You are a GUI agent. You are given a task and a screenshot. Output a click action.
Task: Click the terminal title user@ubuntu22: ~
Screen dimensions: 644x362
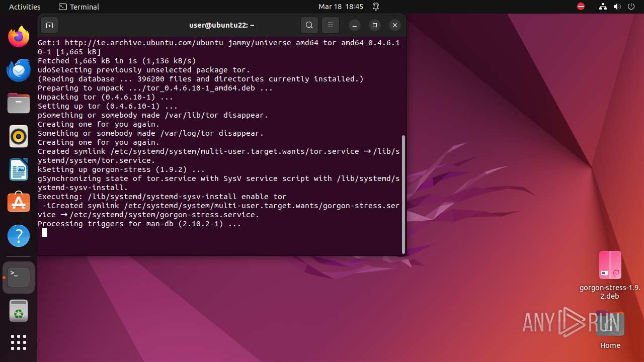(221, 25)
